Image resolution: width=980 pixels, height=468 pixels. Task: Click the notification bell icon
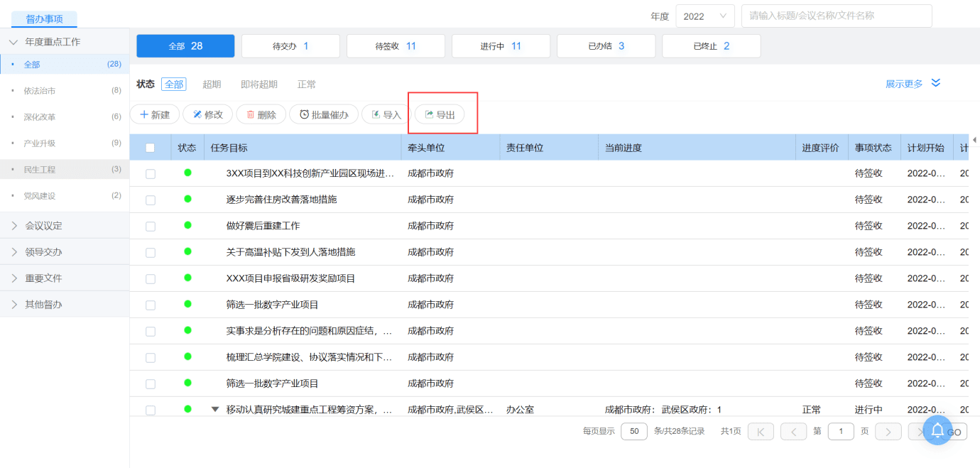(937, 430)
